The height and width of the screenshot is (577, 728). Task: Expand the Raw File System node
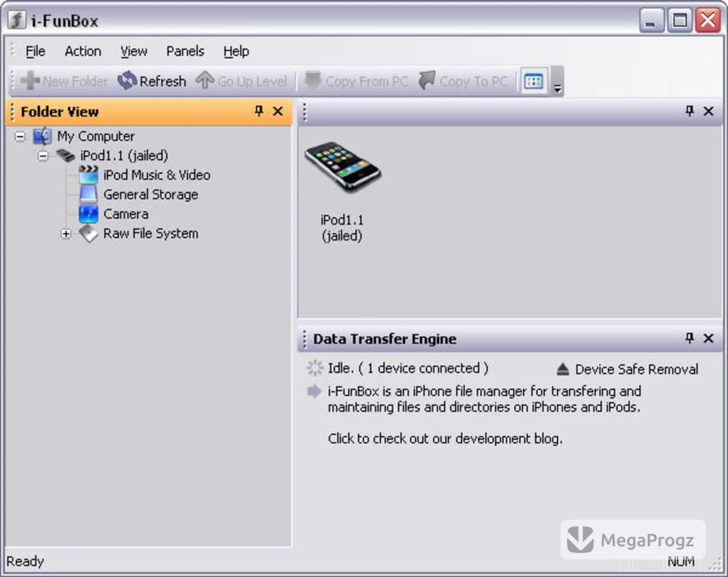click(x=66, y=234)
